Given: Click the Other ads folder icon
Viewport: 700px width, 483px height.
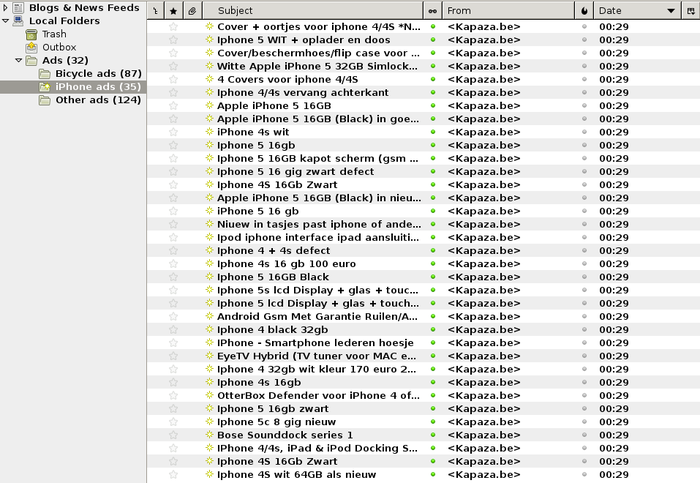Looking at the screenshot, I should (45, 100).
